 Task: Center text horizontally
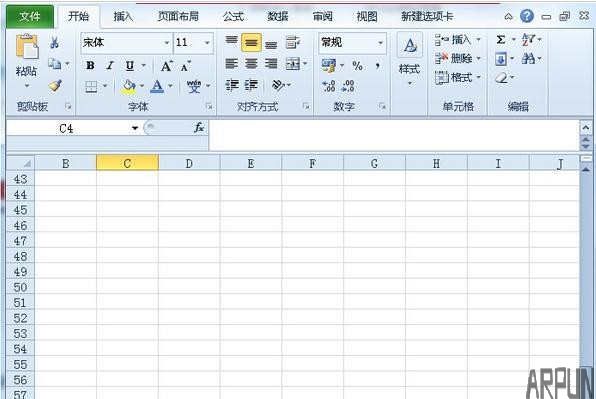[251, 63]
